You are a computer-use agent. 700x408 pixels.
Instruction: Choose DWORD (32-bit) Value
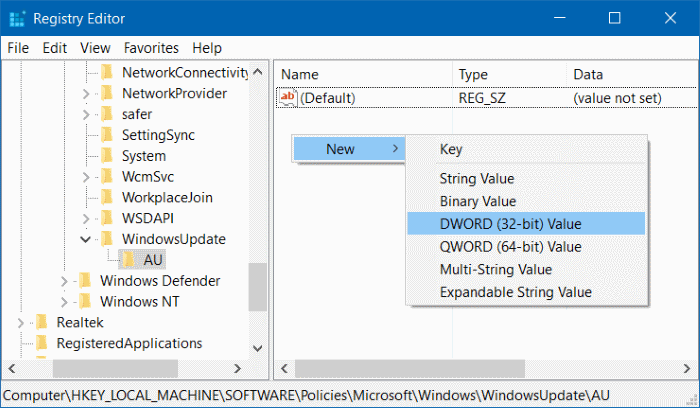point(526,224)
